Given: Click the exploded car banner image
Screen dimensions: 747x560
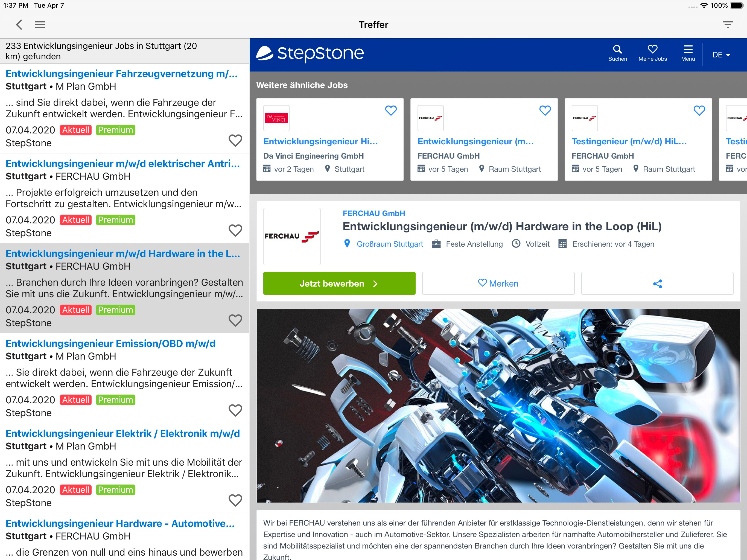Looking at the screenshot, I should 498,406.
